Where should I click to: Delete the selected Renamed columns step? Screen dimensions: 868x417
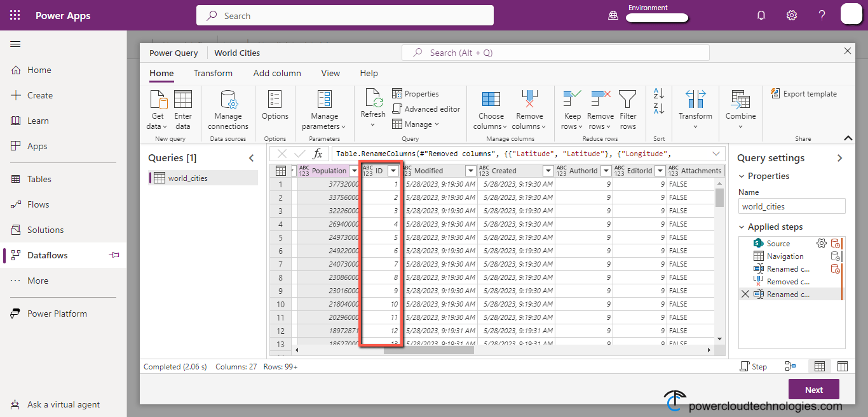click(745, 294)
